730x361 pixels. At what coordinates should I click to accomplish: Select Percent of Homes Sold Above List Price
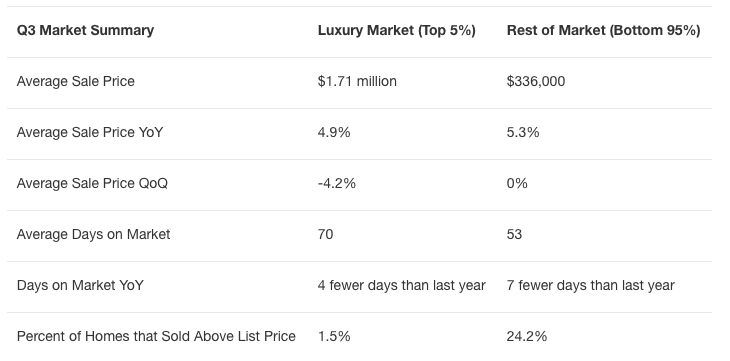coord(156,336)
